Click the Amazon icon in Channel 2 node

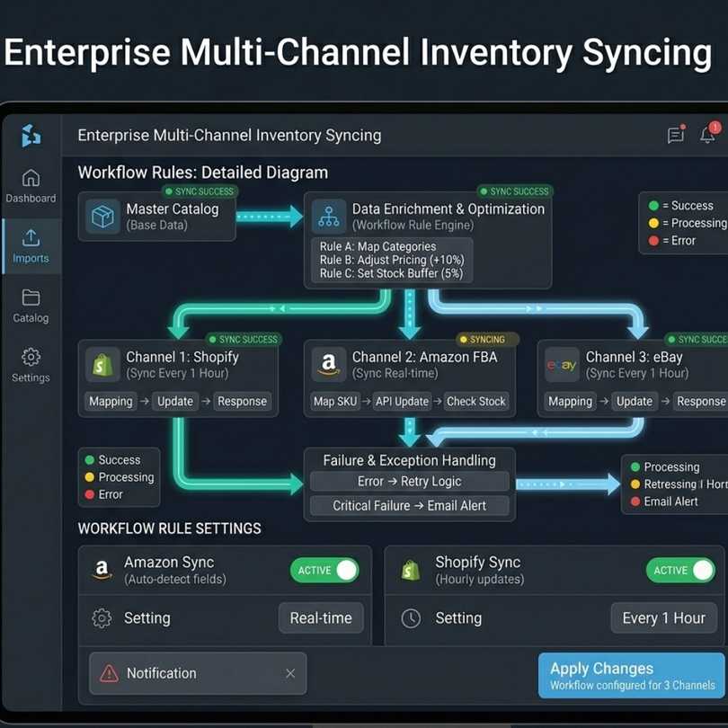click(329, 365)
